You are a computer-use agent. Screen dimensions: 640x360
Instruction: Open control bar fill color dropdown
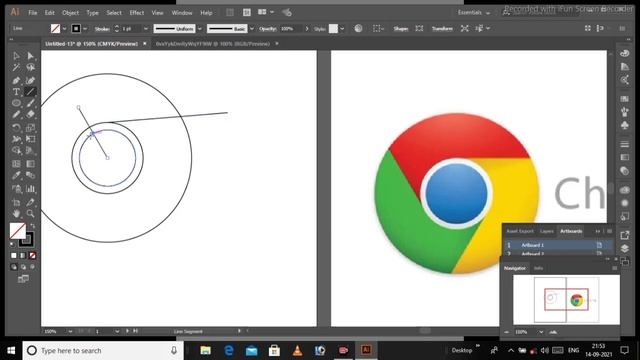[64, 29]
